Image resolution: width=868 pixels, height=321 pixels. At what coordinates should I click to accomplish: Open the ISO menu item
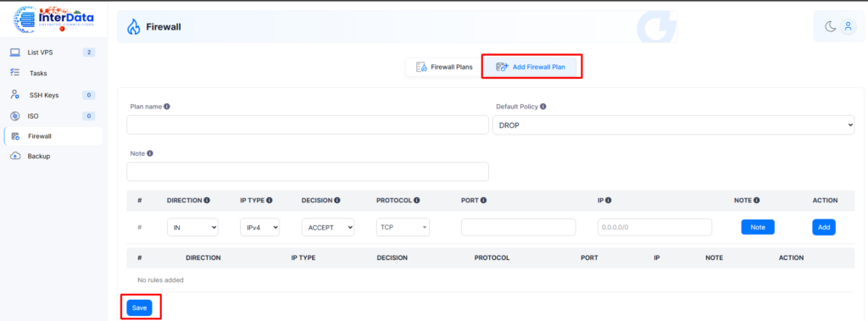(x=53, y=116)
